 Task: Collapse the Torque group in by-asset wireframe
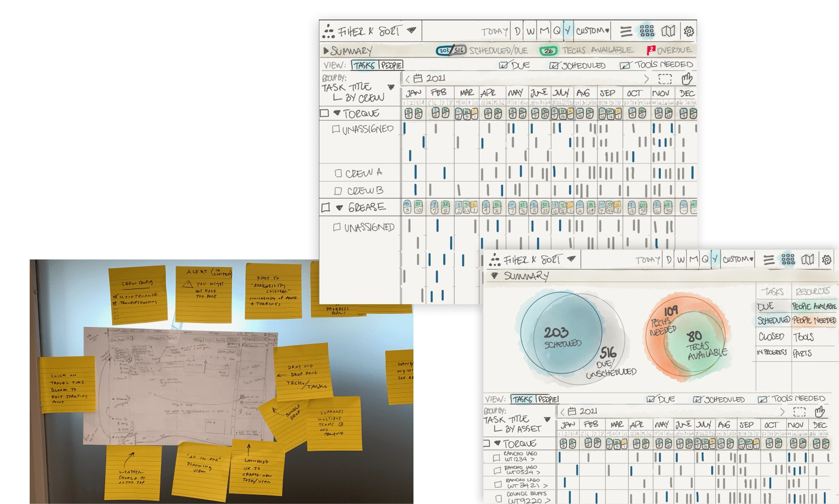(x=497, y=443)
